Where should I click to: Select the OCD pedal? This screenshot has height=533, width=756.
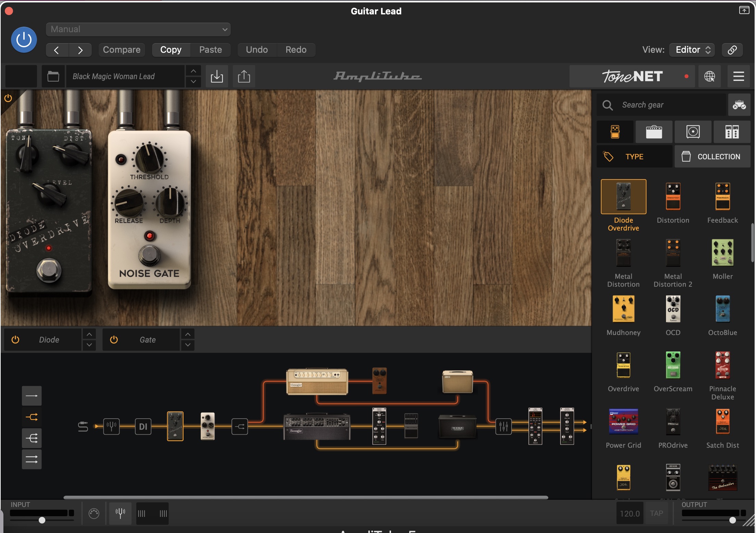[673, 309]
